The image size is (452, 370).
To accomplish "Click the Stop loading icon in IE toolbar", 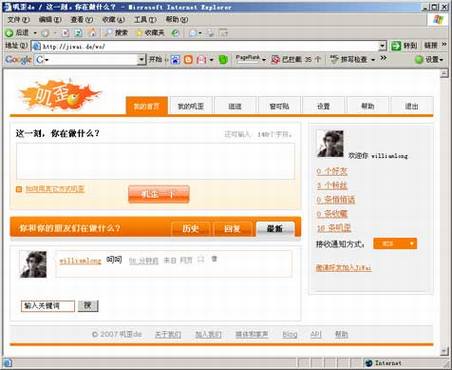I will pyautogui.click(x=66, y=33).
